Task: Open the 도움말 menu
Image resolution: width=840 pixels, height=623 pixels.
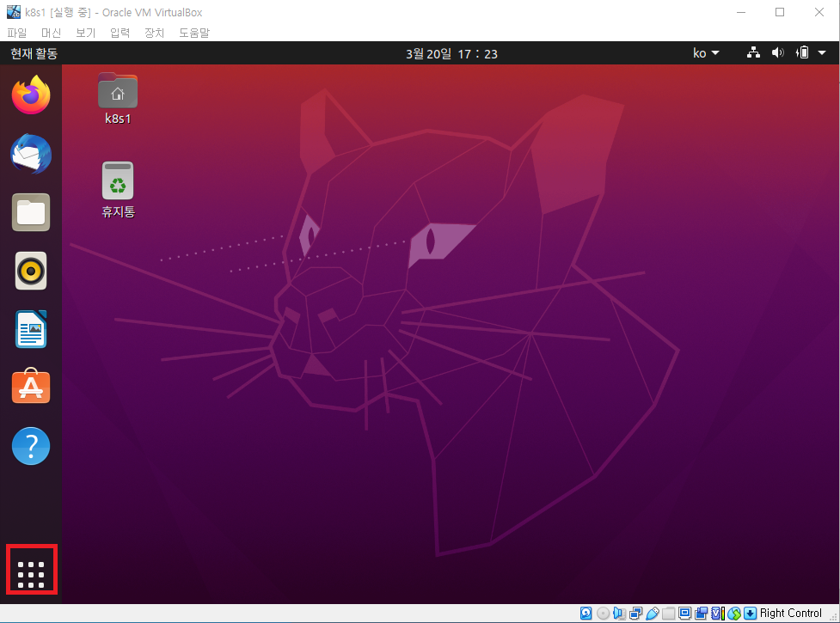Action: 194,33
